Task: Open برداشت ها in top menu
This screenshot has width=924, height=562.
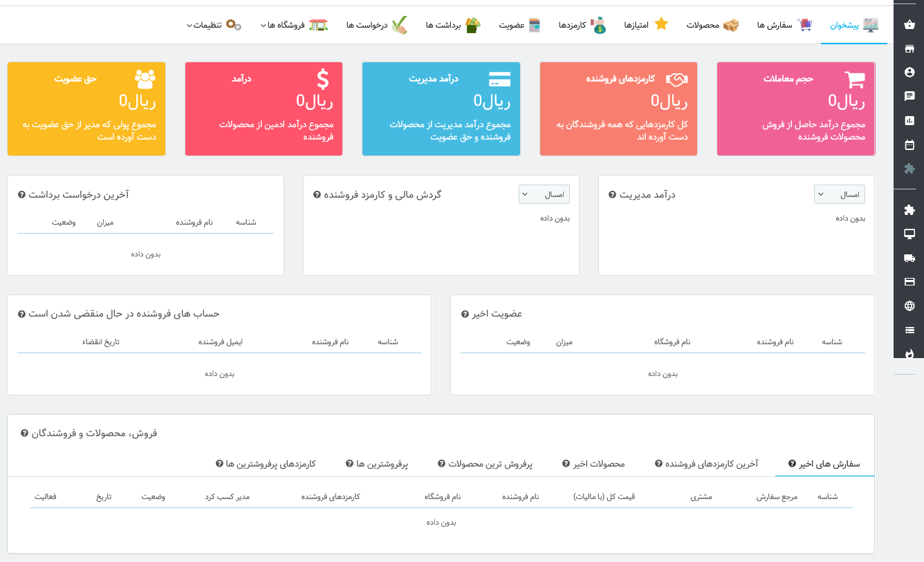Action: 453,25
